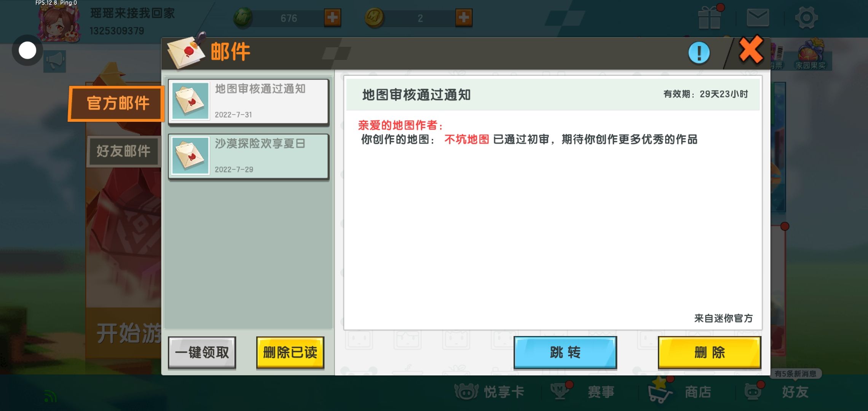Tap the floating white circle recorder button

[27, 50]
